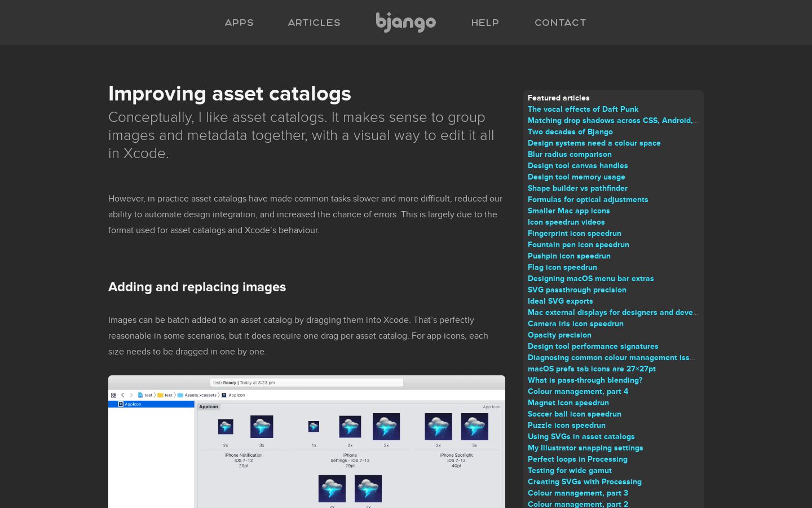Open 'Flag icon speedrun' link

(562, 267)
